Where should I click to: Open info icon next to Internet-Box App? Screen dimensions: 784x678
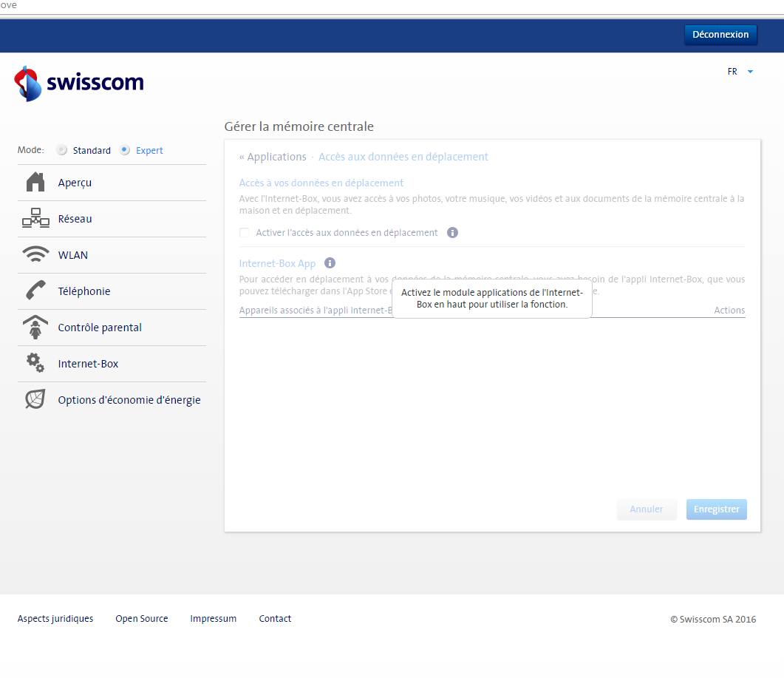click(x=330, y=262)
